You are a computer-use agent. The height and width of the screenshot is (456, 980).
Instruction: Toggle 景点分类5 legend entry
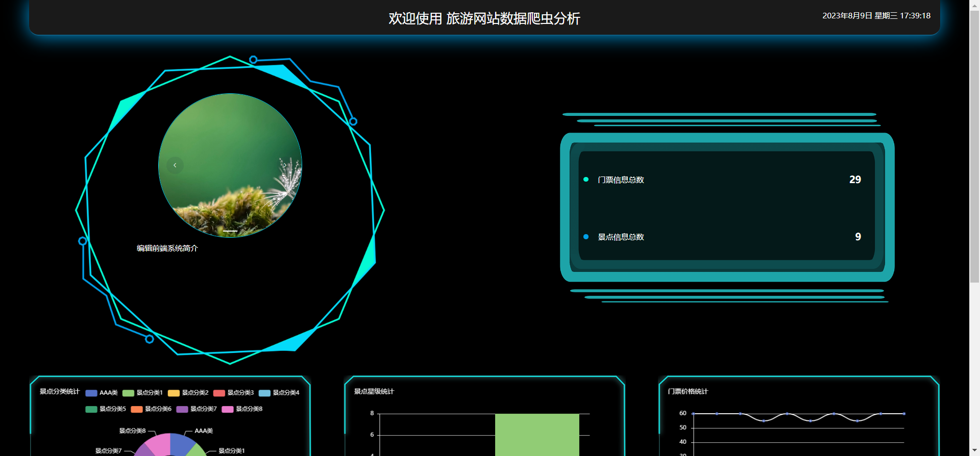106,409
